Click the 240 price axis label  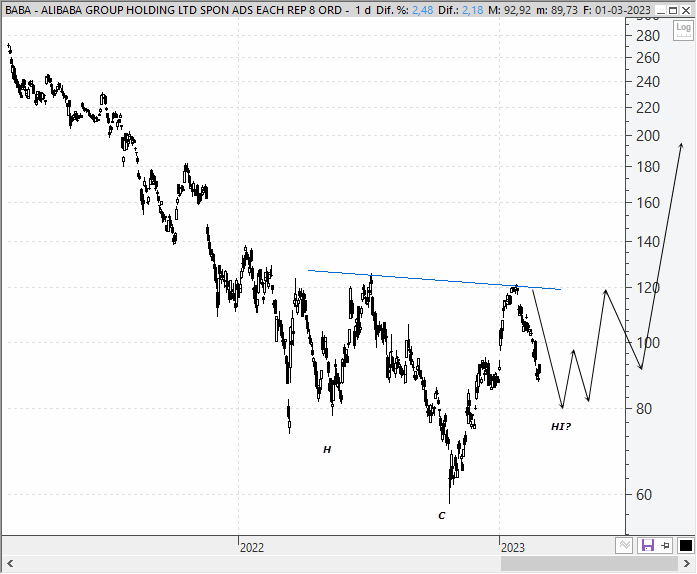(648, 82)
